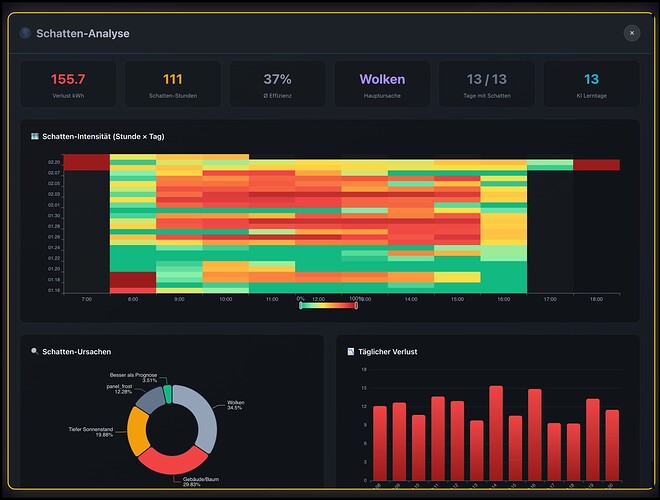Select the 13 / 13 Tage mit Schatten card

click(487, 84)
